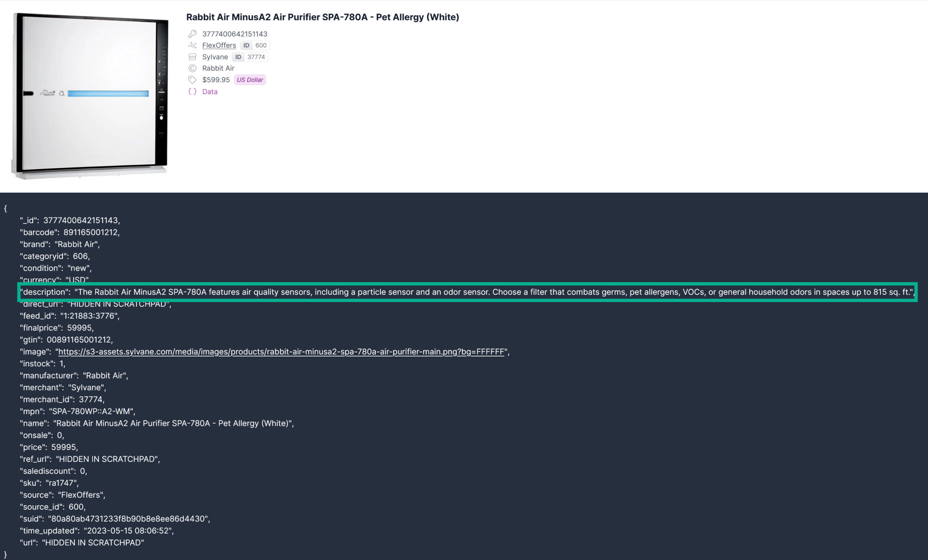928x560 pixels.
Task: Click the "manufacturer": "Rabbit Air" line
Action: pos(74,376)
